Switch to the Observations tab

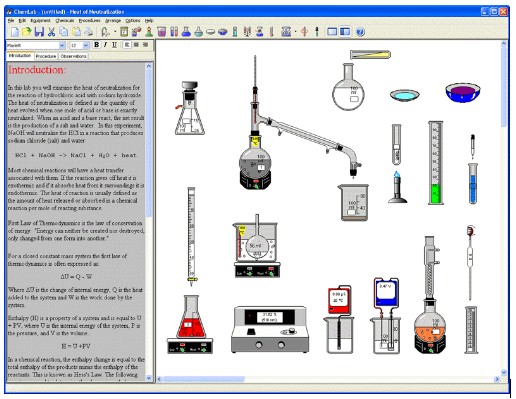pyautogui.click(x=74, y=56)
